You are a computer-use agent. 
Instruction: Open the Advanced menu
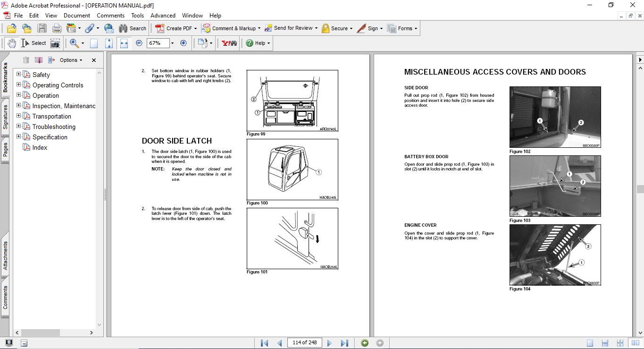(x=163, y=16)
